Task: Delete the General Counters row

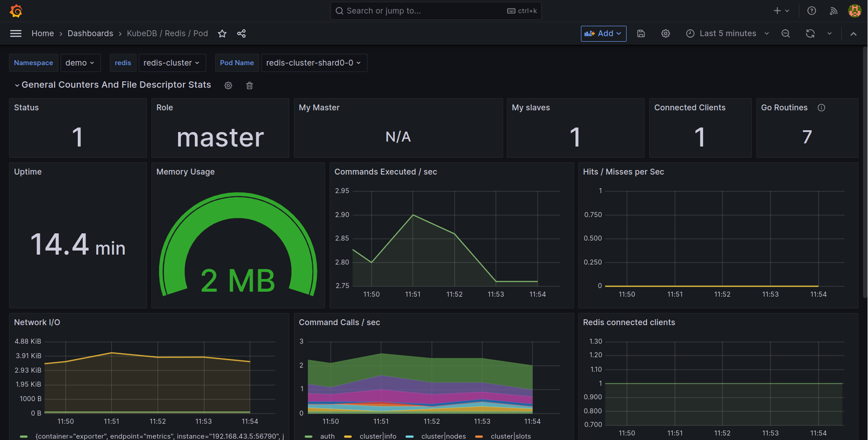Action: pos(249,85)
